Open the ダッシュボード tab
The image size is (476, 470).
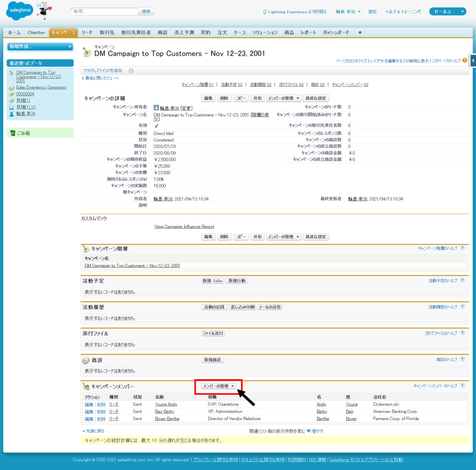(336, 33)
